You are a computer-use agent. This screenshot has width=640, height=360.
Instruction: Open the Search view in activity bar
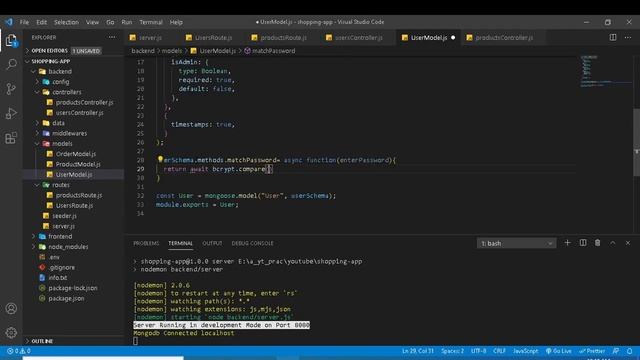click(x=11, y=64)
